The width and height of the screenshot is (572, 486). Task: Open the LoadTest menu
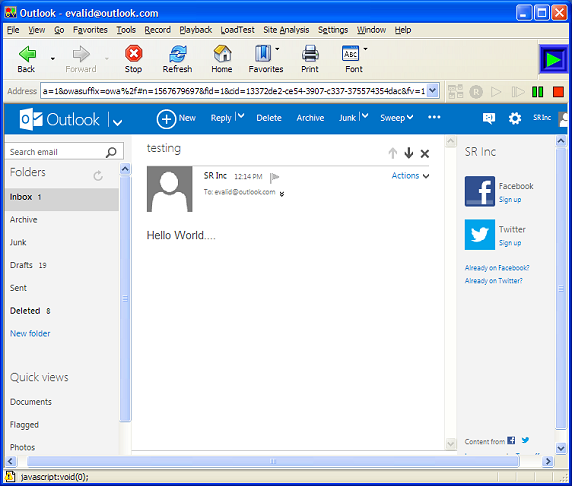[237, 30]
